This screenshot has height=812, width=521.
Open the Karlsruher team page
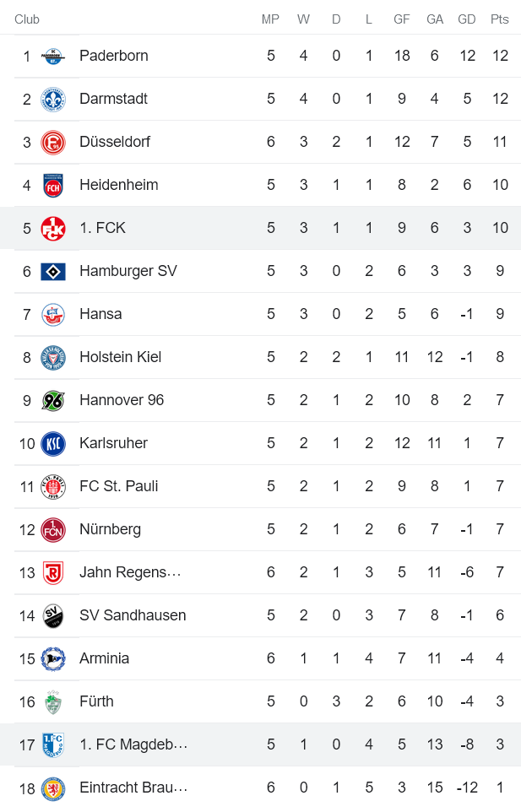pyautogui.click(x=111, y=443)
